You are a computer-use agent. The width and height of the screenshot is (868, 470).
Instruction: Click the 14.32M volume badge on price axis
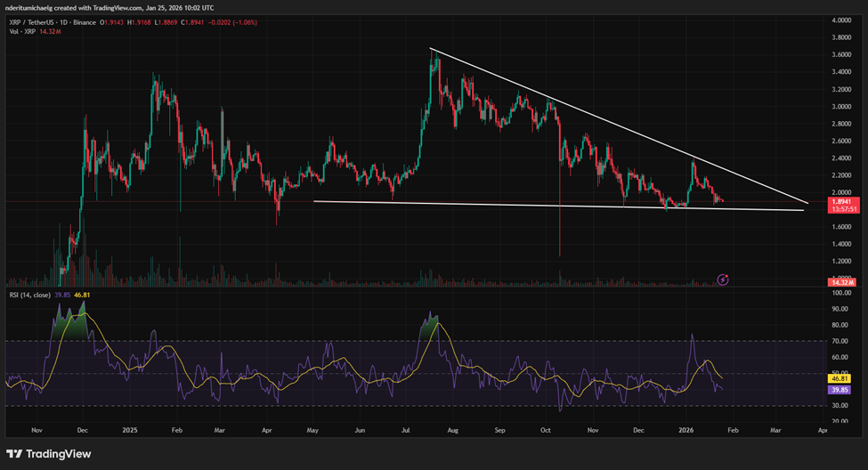pyautogui.click(x=841, y=282)
